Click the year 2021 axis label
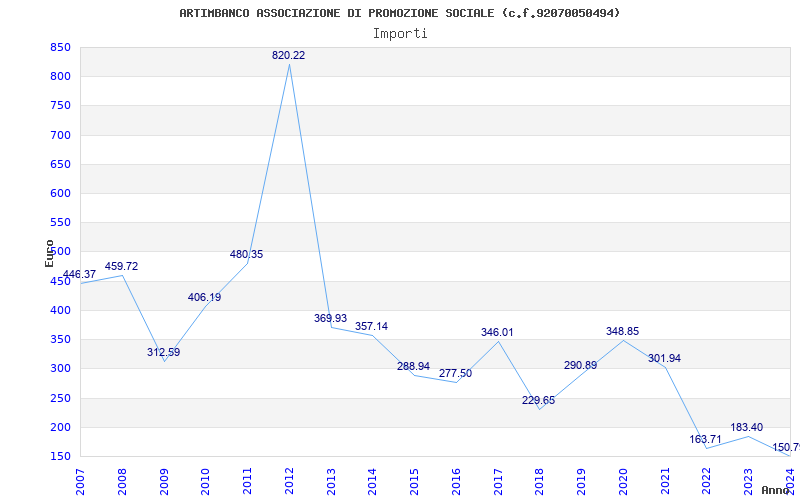The height and width of the screenshot is (500, 800). [x=665, y=482]
